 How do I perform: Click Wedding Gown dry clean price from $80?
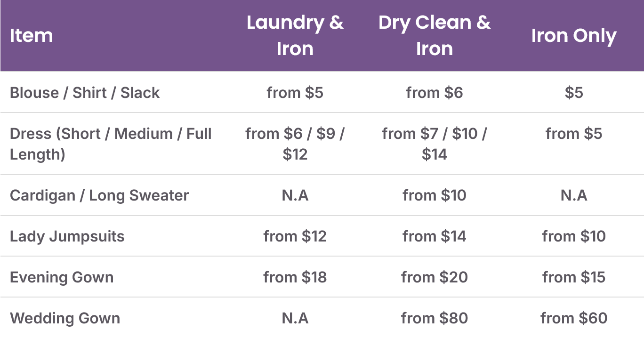click(435, 318)
